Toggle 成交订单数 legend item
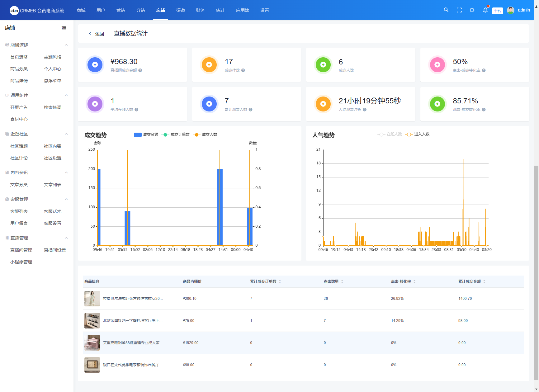Image resolution: width=539 pixels, height=392 pixels. [176, 135]
